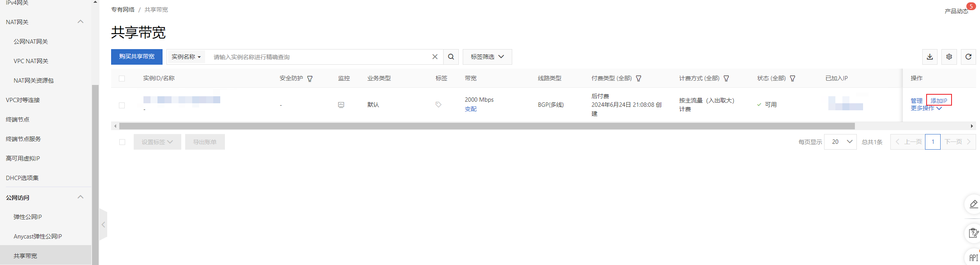Filter by 状态 funnel icon
The image size is (980, 265).
tap(792, 79)
